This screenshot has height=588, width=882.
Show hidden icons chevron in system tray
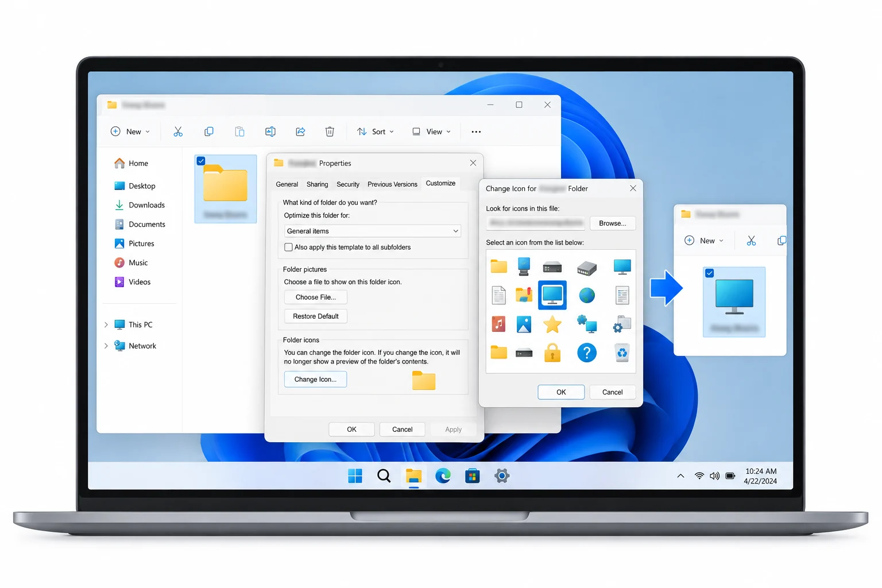click(x=680, y=475)
